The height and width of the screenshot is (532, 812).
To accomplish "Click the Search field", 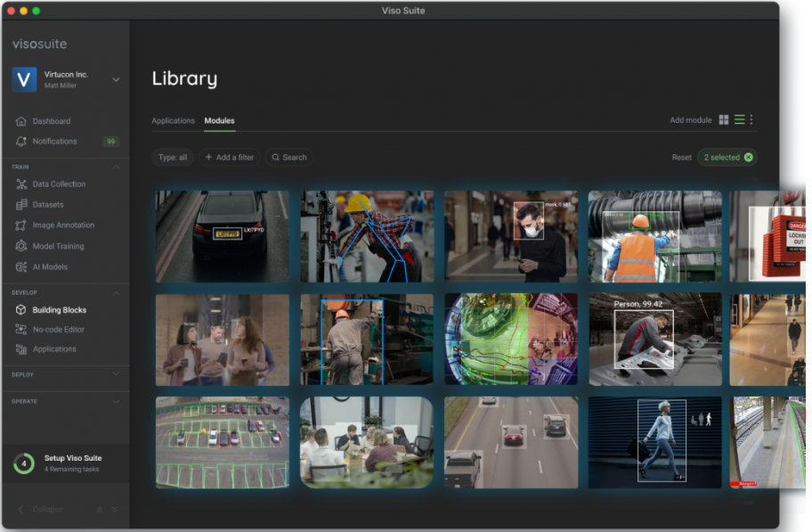I will 289,157.
